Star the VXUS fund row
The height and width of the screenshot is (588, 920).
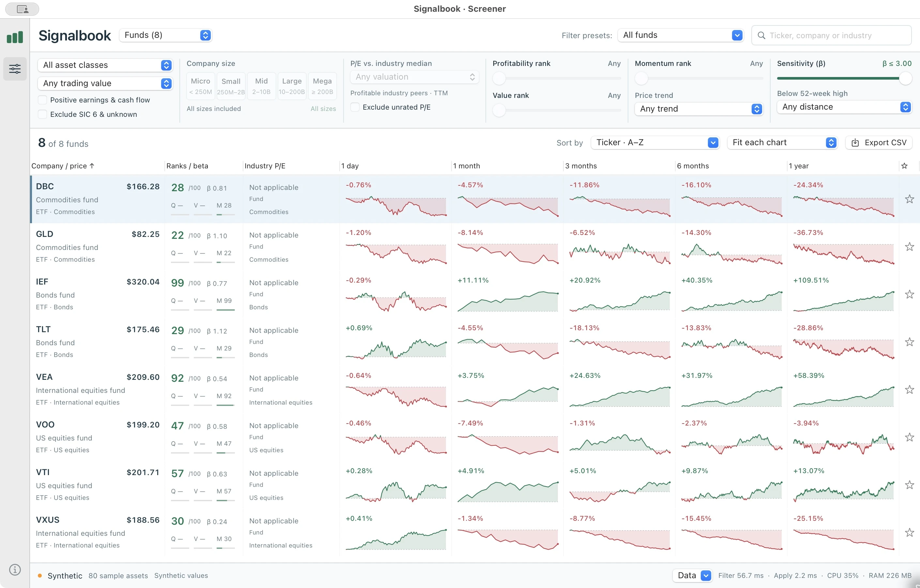(909, 533)
